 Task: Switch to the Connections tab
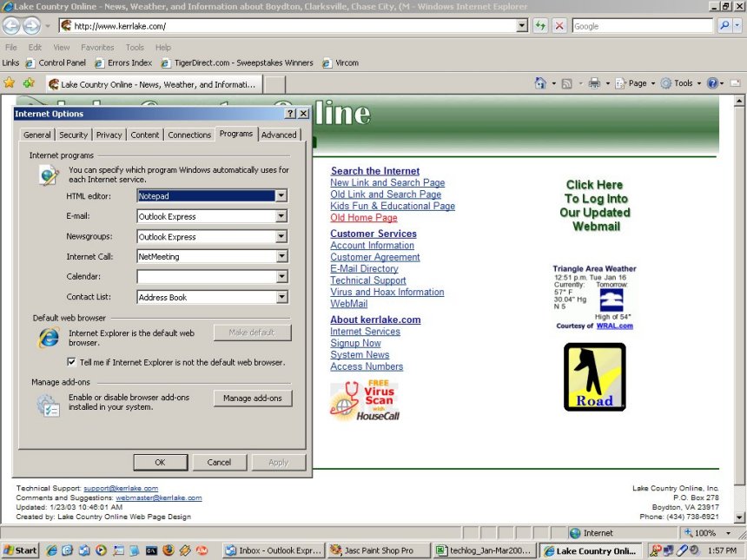pos(189,135)
